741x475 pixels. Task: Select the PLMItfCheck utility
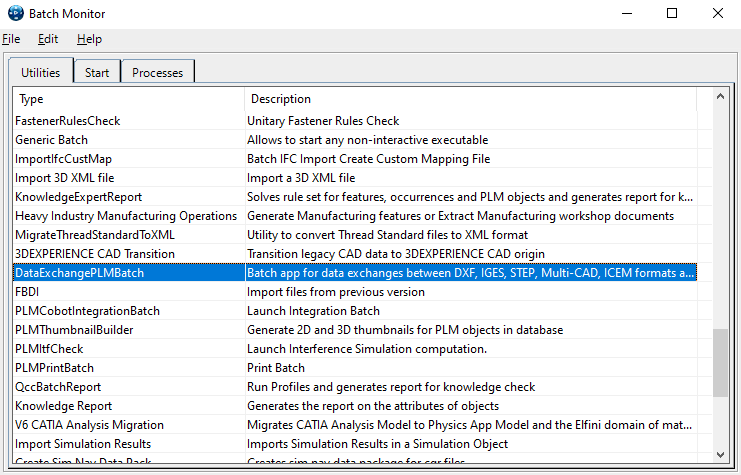point(354,349)
